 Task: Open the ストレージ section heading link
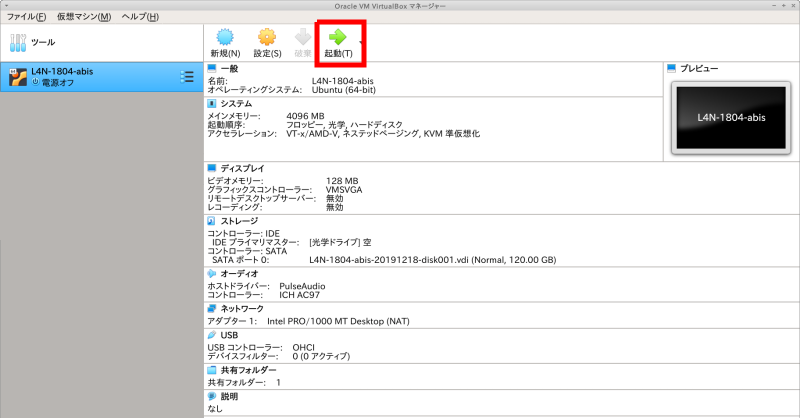click(239, 221)
